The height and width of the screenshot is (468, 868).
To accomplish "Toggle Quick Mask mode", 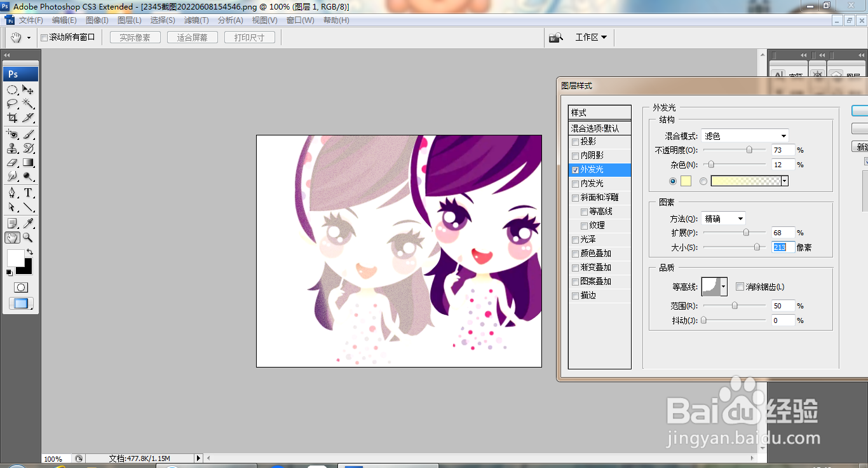I will click(x=21, y=287).
